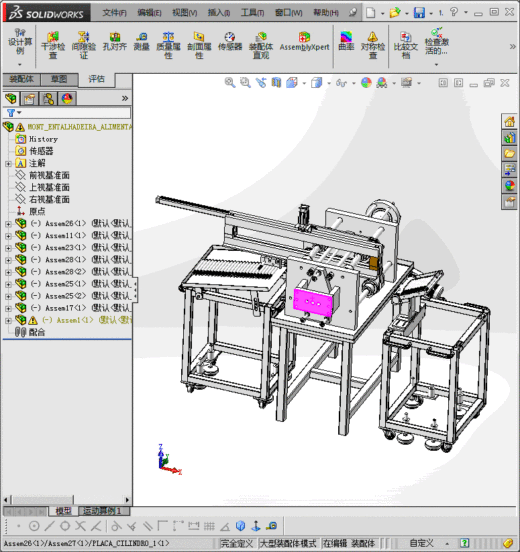Screen dimensions: 520x552
Task: Open Section Properties (剖面属性) tool
Action: pos(199,45)
